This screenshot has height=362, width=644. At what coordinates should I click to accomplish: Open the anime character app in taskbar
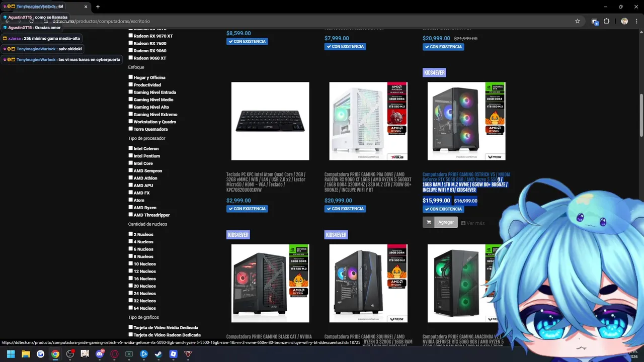[x=85, y=354]
